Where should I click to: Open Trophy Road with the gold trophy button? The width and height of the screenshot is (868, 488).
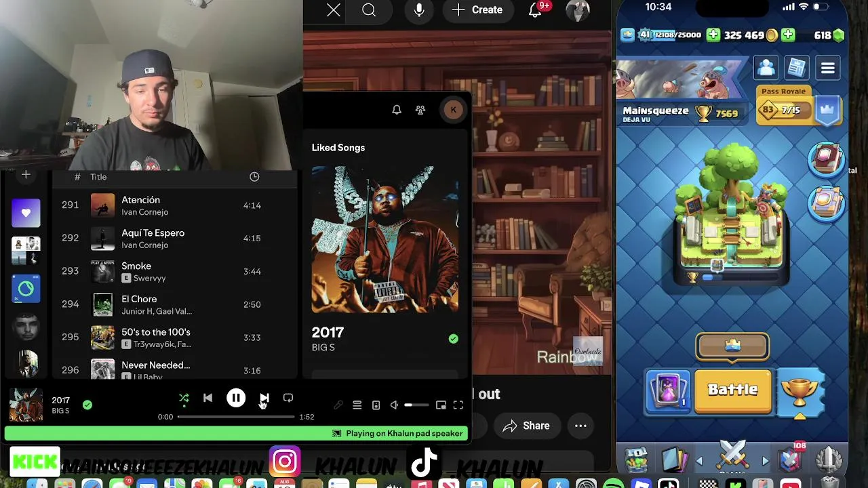[800, 392]
